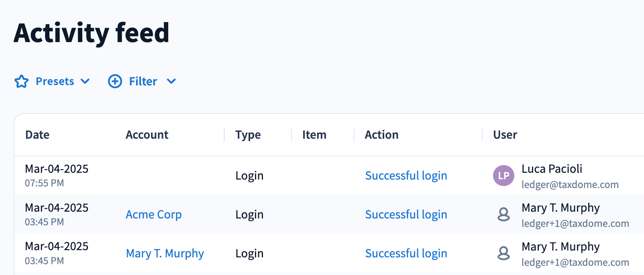
Task: Click the Item column header
Action: [314, 135]
